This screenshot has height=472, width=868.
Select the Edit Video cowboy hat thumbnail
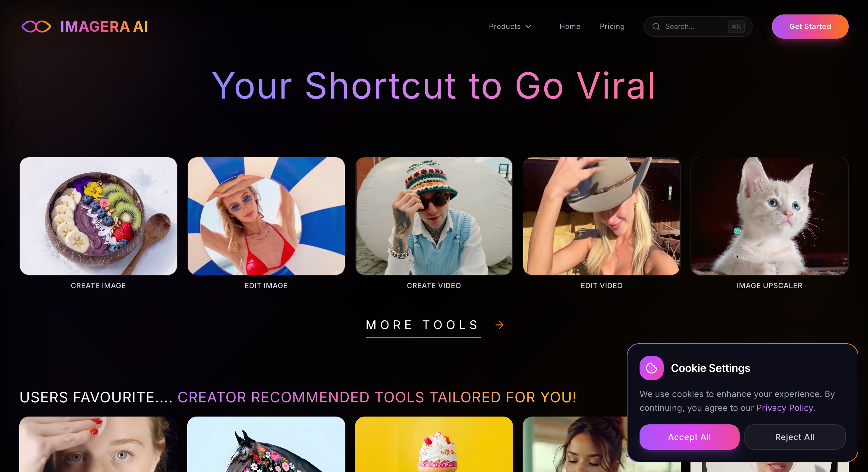pos(602,216)
